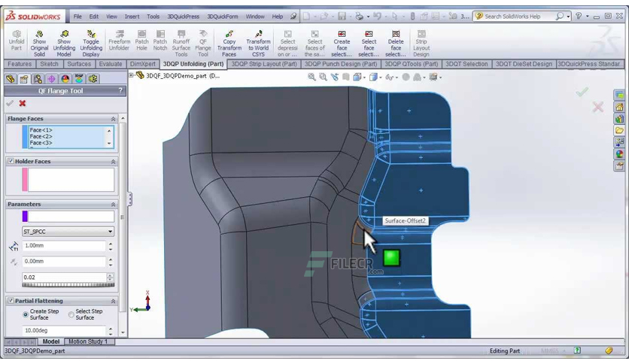Click Zoom to Area icon
629x364 pixels.
pyautogui.click(x=323, y=77)
